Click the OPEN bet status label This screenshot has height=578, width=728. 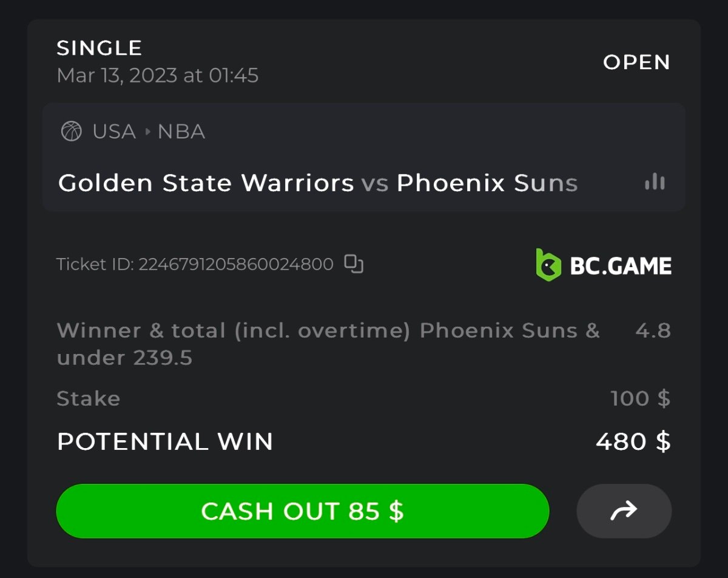[636, 62]
